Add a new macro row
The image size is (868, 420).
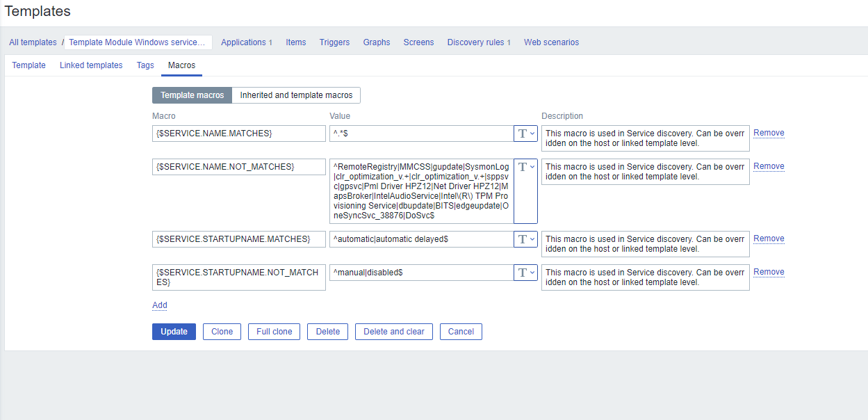click(x=160, y=305)
